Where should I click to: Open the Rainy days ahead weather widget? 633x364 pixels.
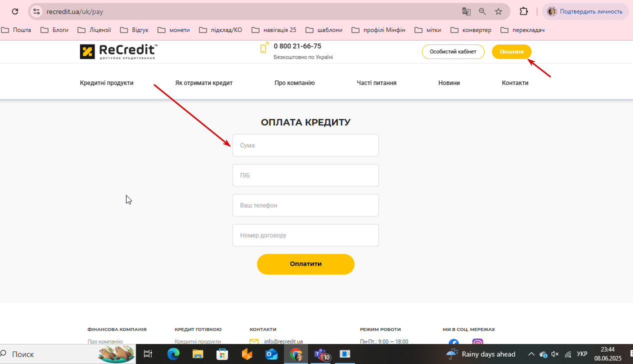click(x=480, y=354)
